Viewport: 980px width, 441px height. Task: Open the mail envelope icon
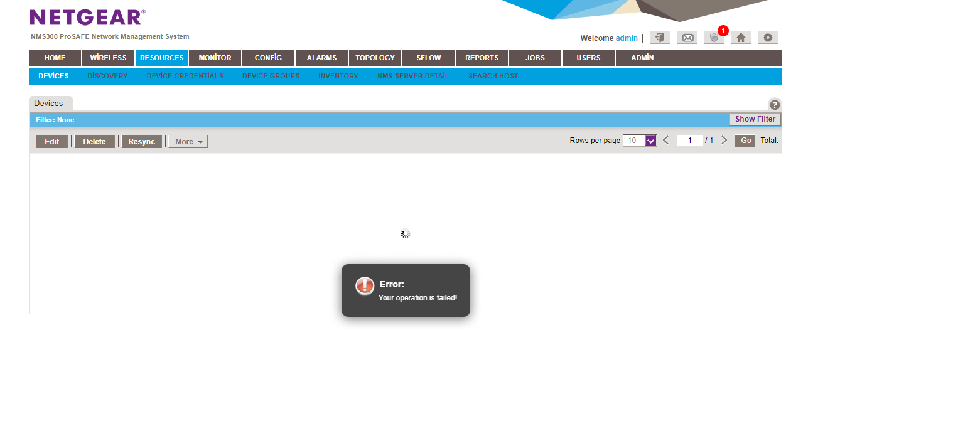click(x=687, y=38)
